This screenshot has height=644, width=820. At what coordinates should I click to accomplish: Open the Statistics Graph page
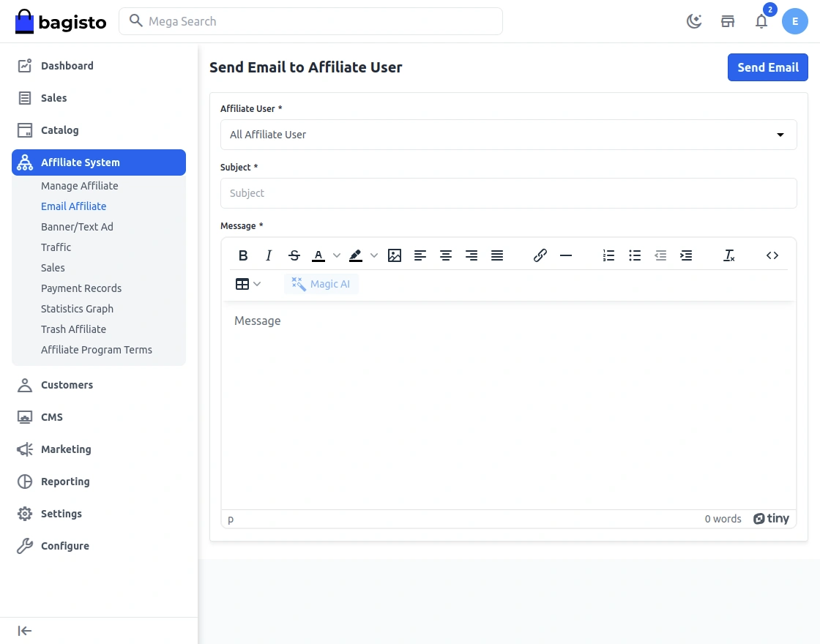(76, 309)
